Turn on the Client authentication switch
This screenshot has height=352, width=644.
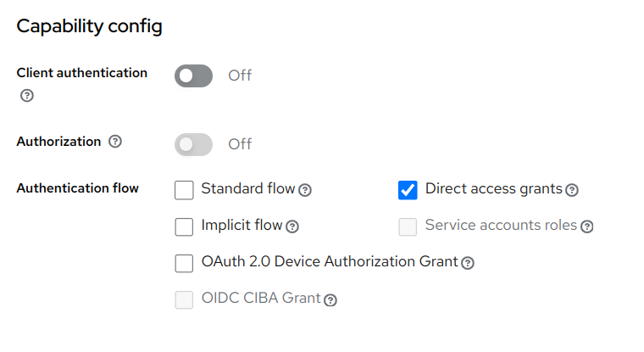point(193,75)
